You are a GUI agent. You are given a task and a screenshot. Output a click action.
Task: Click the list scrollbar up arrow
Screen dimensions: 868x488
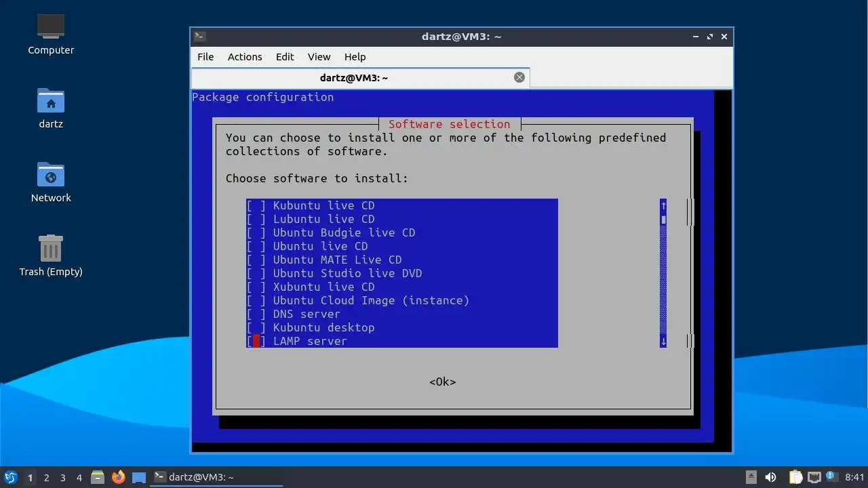click(663, 205)
